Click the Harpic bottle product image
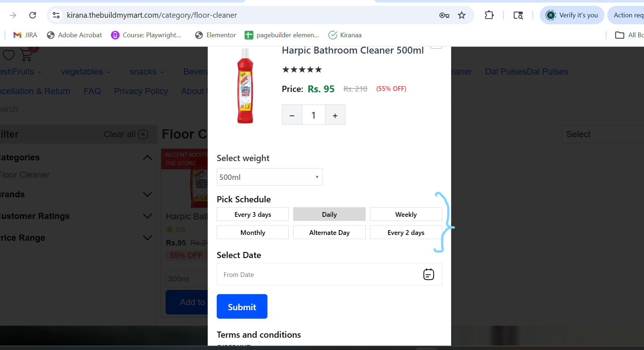The height and width of the screenshot is (350, 644). [x=245, y=86]
